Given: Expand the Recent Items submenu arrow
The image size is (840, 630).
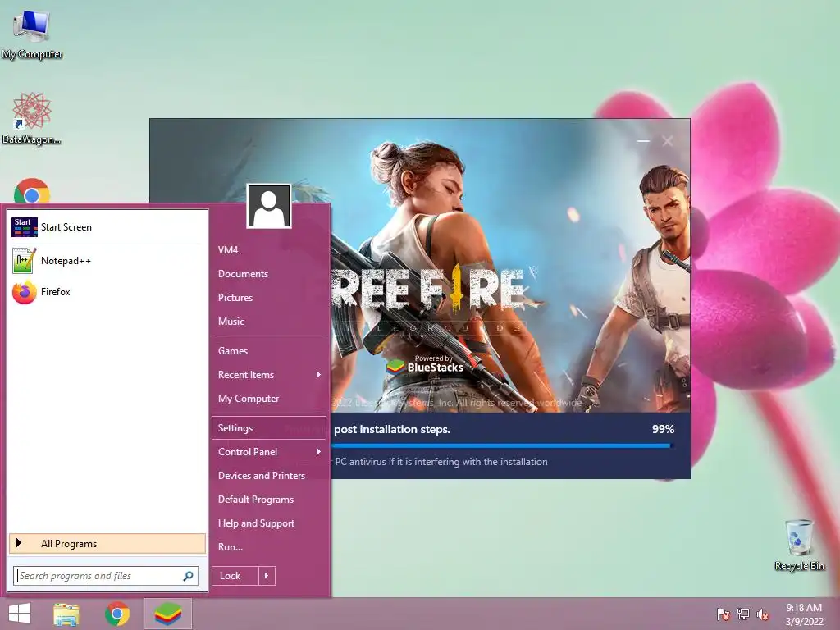Looking at the screenshot, I should 319,374.
